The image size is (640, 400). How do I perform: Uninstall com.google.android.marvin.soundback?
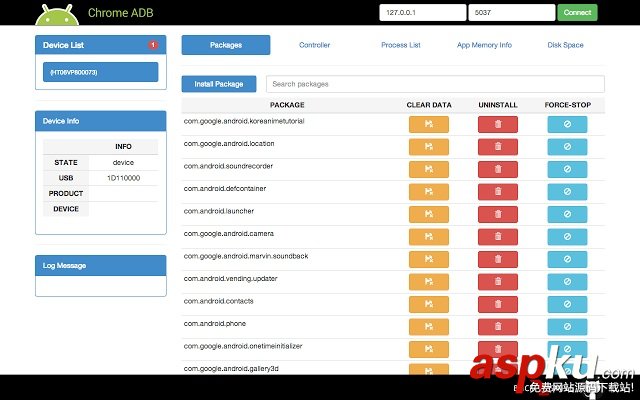click(x=498, y=259)
